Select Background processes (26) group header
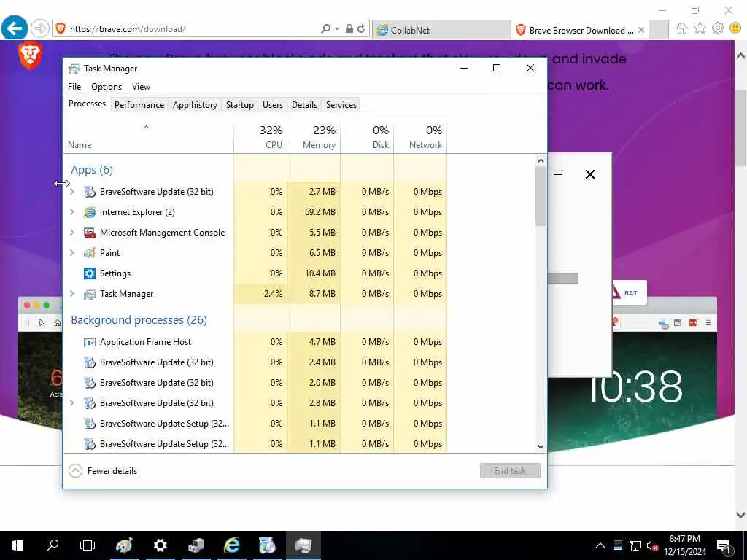 139,320
